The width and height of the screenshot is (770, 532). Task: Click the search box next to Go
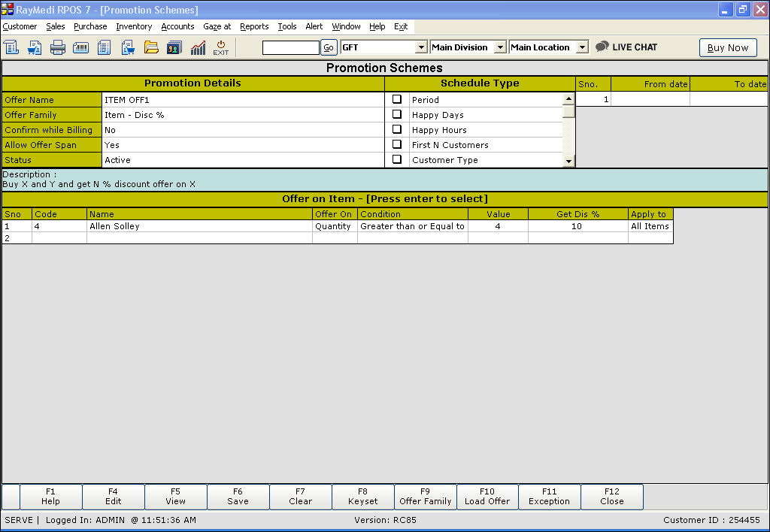tap(291, 47)
